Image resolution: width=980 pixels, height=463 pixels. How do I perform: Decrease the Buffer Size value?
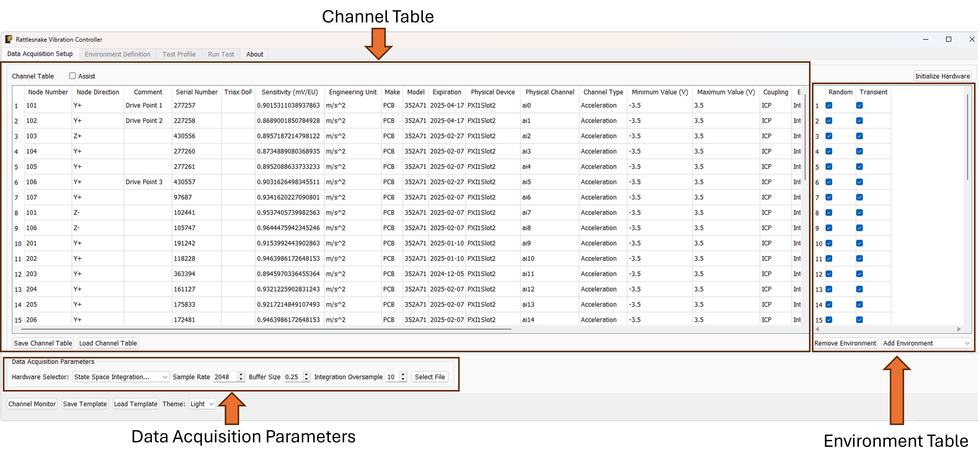click(307, 379)
